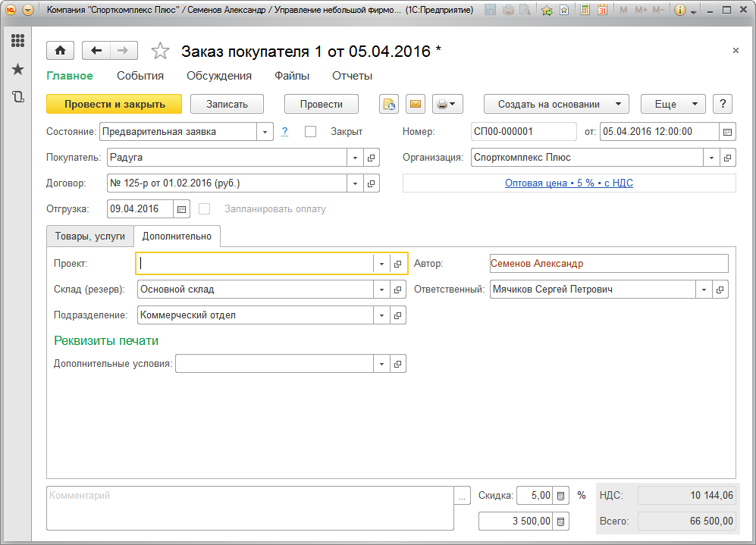Open Оптовая цена • 5 % • с НДС link

(x=569, y=183)
